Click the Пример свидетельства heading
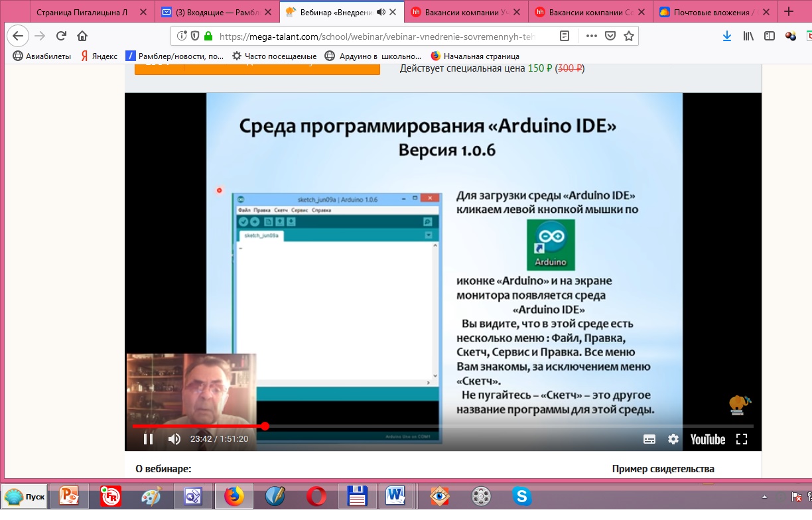812x520 pixels. 663,469
